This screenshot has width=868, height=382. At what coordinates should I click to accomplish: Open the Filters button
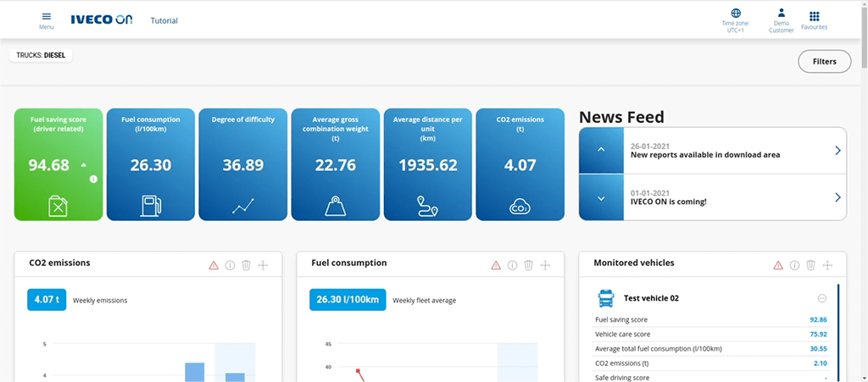tap(824, 61)
